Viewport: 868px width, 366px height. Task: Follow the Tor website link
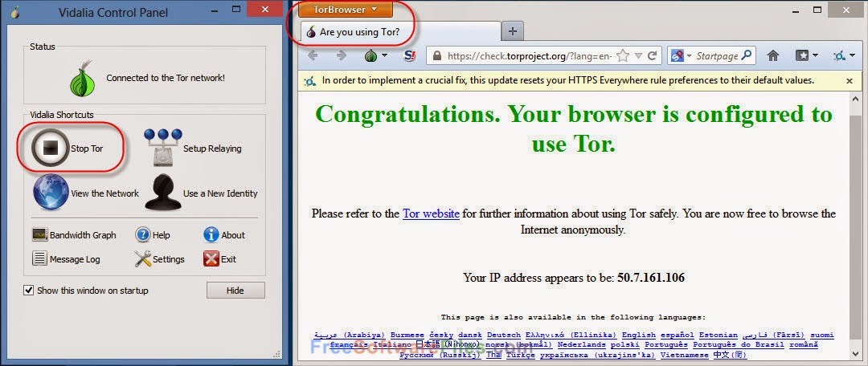click(431, 213)
